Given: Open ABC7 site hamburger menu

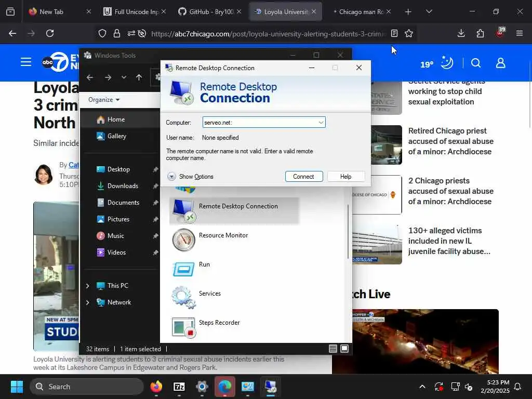Looking at the screenshot, I should pos(26,62).
